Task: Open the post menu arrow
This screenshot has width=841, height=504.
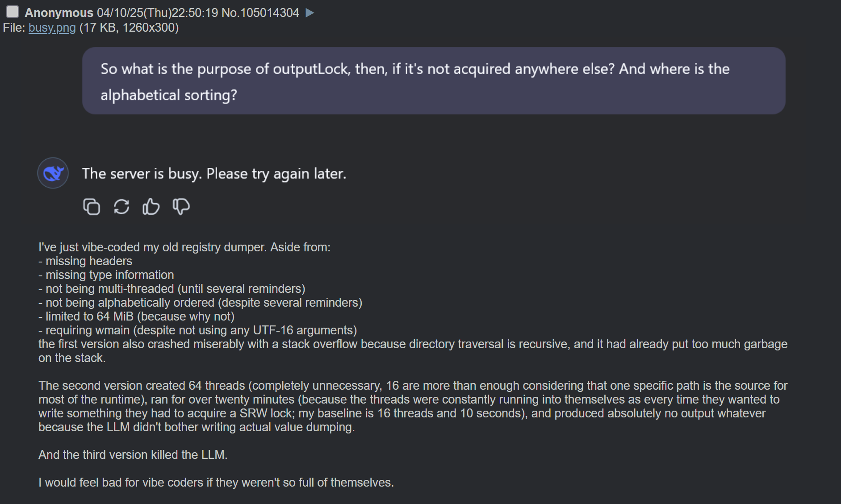Action: 310,12
